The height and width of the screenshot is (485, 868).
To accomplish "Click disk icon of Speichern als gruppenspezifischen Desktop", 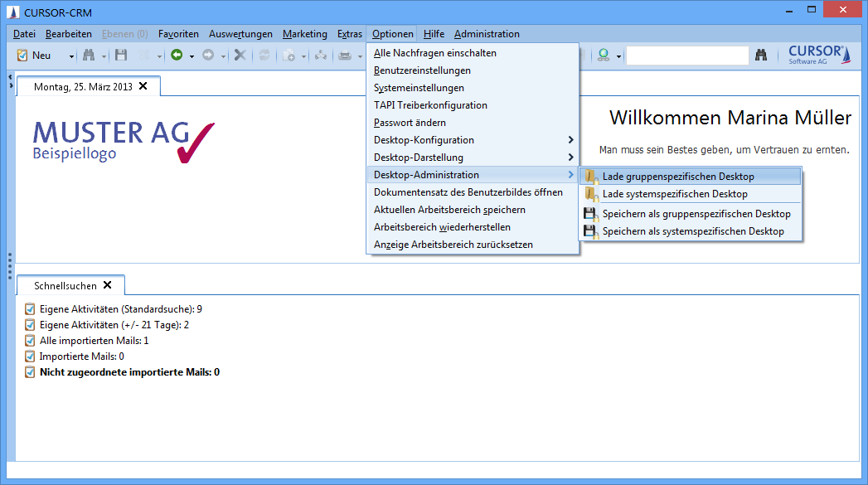I will [x=589, y=214].
